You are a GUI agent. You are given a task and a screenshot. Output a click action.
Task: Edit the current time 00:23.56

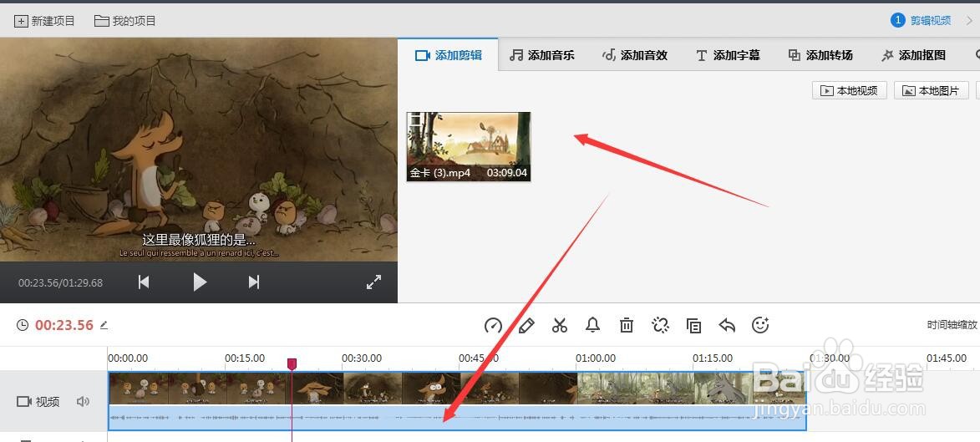click(x=104, y=325)
